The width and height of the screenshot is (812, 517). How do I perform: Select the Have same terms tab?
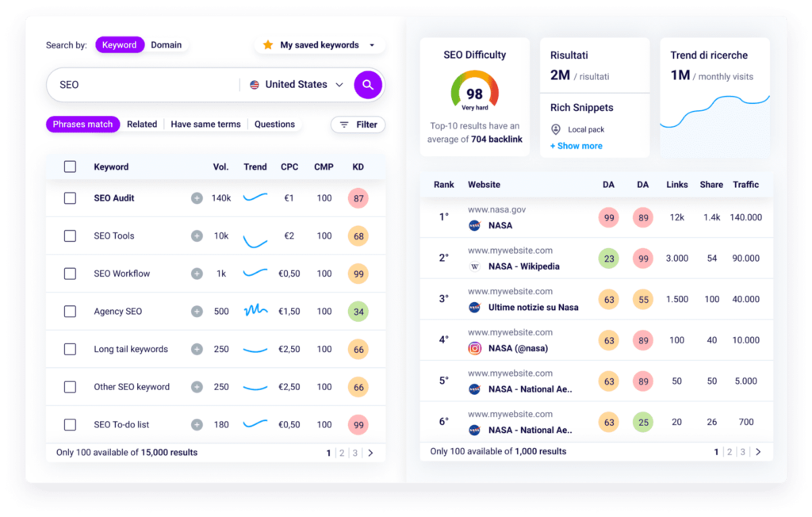(x=205, y=124)
